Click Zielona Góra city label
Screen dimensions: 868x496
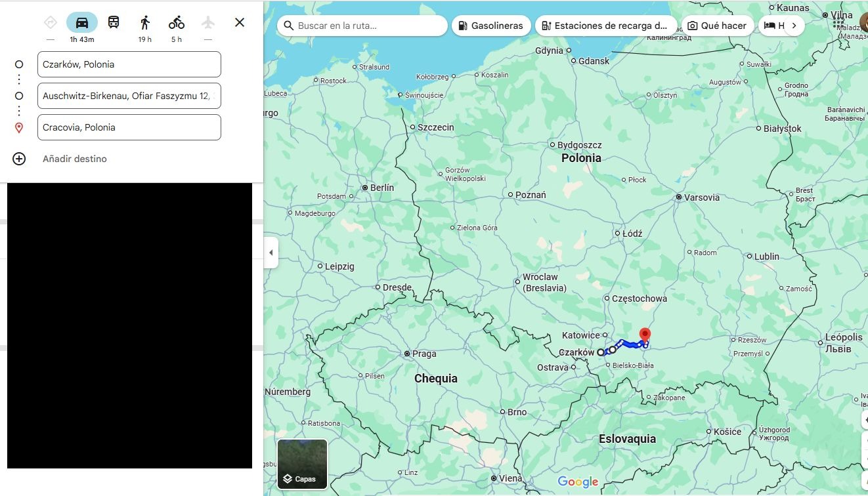click(477, 228)
